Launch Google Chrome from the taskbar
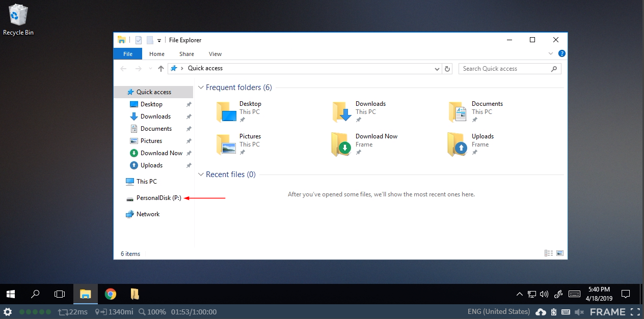Image resolution: width=644 pixels, height=319 pixels. (x=110, y=294)
